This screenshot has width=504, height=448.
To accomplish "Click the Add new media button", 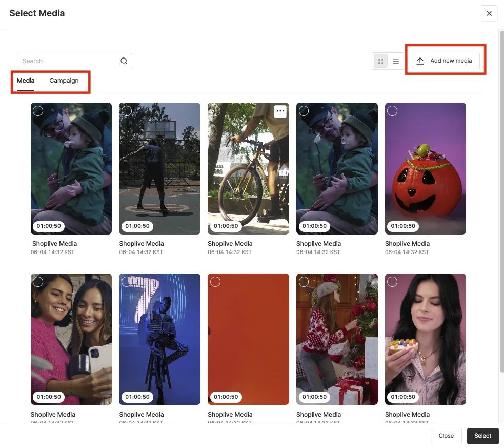I will click(444, 61).
